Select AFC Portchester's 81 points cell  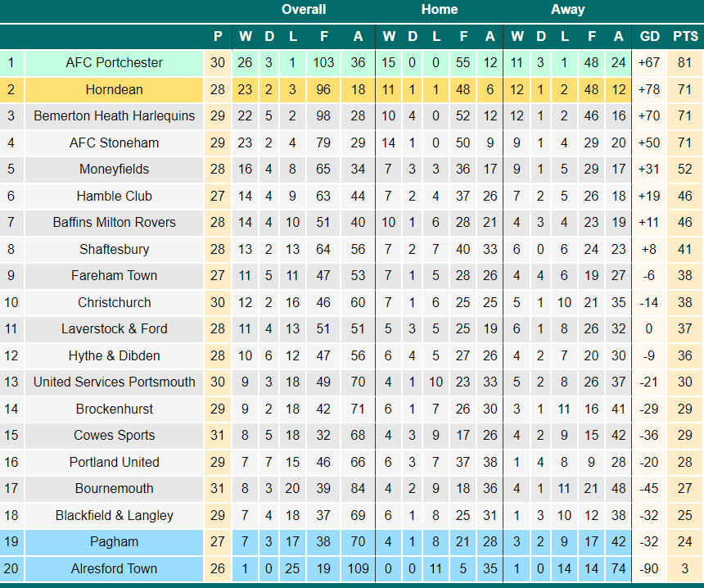pos(684,62)
